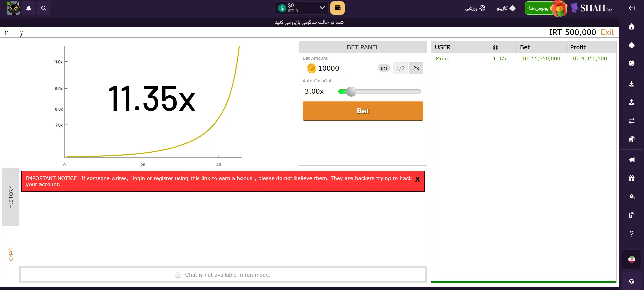Viewport: 644px width, 290px height.
Task: Dismiss the red important notice with X
Action: pyautogui.click(x=418, y=179)
